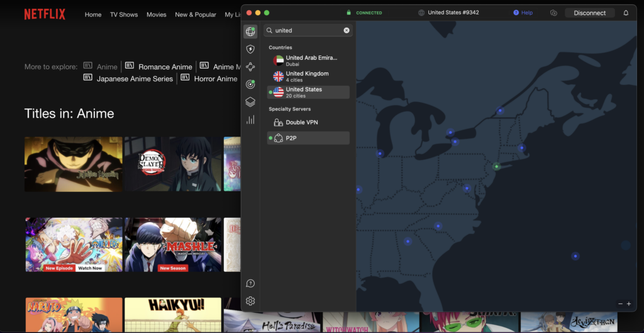The image size is (644, 333).
Task: Open the help question bubble in sidebar
Action: (250, 283)
